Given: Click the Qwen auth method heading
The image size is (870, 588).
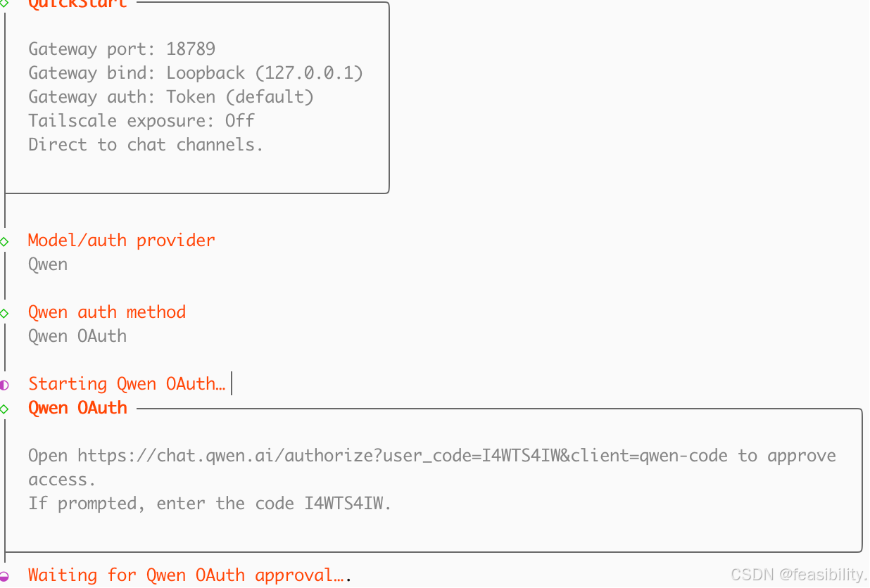Looking at the screenshot, I should coord(107,312).
